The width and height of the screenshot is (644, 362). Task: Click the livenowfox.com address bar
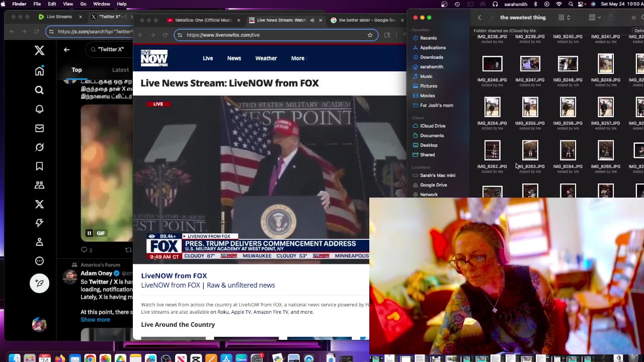[x=275, y=35]
